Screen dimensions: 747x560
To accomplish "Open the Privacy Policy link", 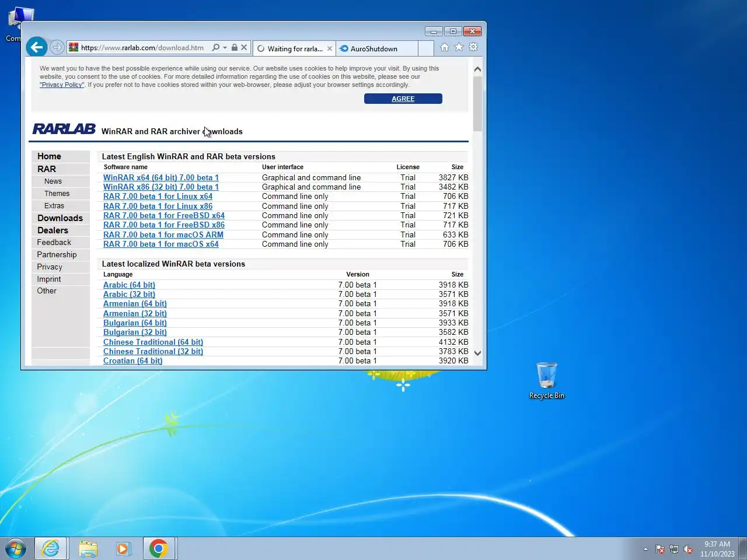I will 62,85.
